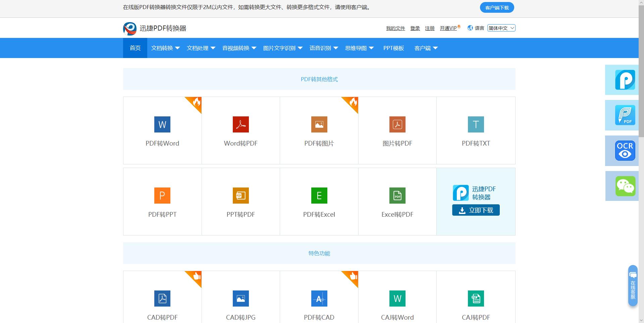
Task: Expand the 图片文字识别 dropdown
Action: pos(283,48)
